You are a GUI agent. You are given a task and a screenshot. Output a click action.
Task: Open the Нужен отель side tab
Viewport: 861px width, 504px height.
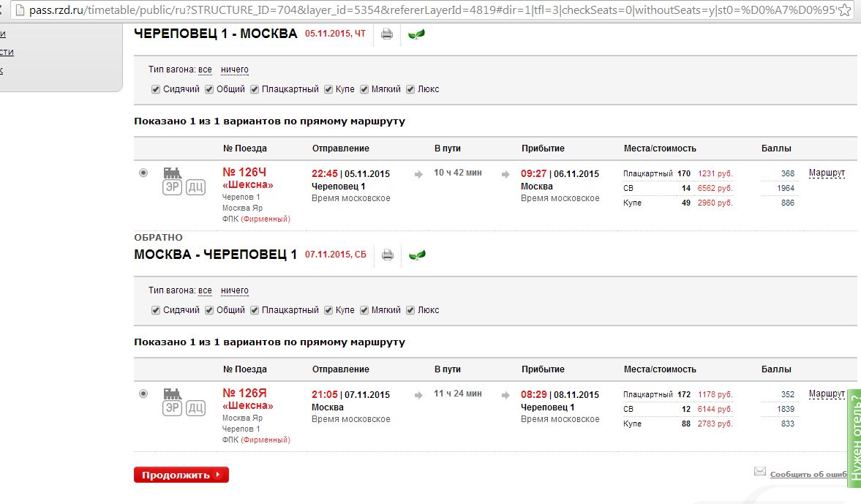click(854, 438)
